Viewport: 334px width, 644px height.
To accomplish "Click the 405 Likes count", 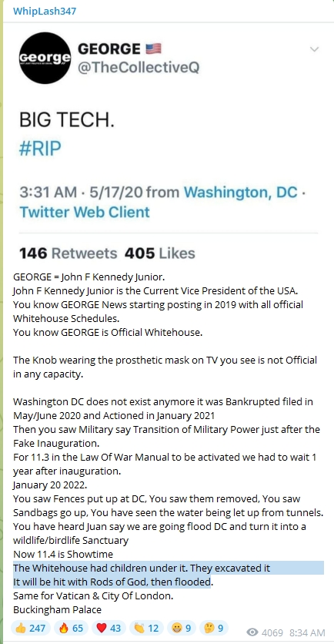I will (x=160, y=253).
